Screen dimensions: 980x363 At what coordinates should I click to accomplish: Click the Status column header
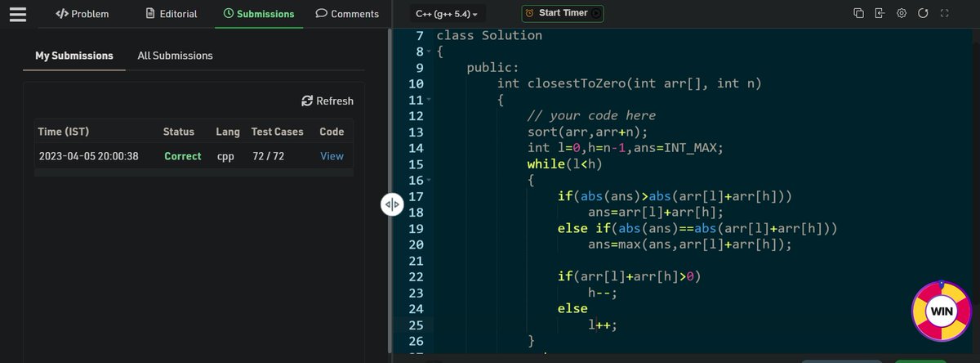pos(179,132)
